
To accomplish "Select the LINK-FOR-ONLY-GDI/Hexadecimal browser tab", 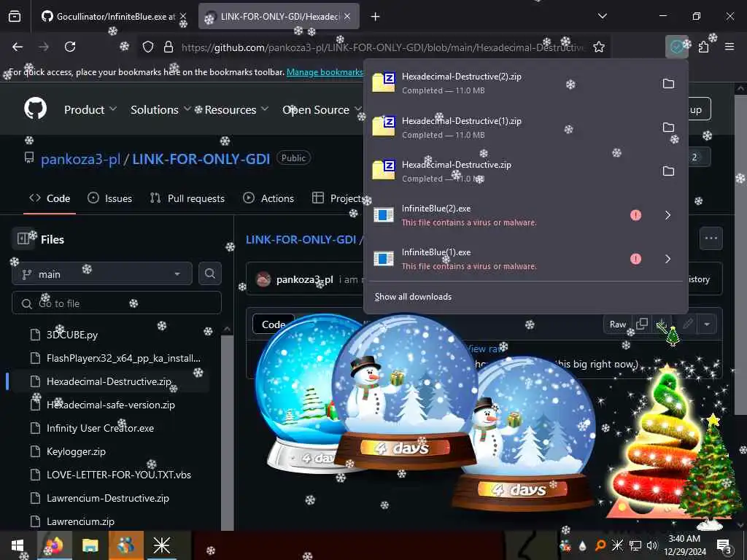I will pyautogui.click(x=279, y=17).
